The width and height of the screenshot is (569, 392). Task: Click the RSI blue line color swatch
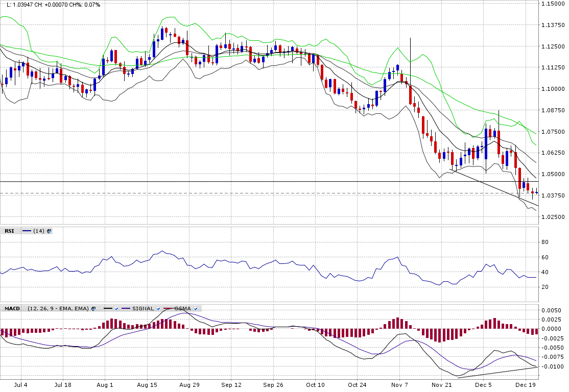point(27,231)
